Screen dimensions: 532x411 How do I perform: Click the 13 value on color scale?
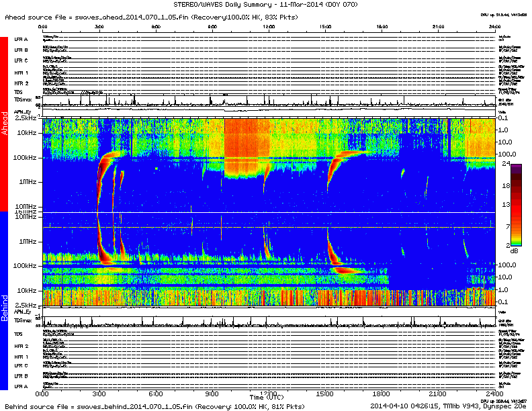[x=506, y=204]
